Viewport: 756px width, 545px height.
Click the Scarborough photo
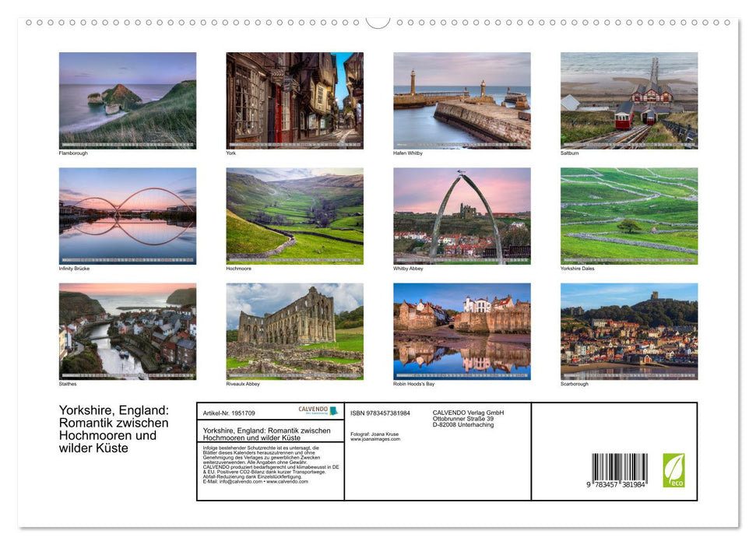tap(628, 332)
